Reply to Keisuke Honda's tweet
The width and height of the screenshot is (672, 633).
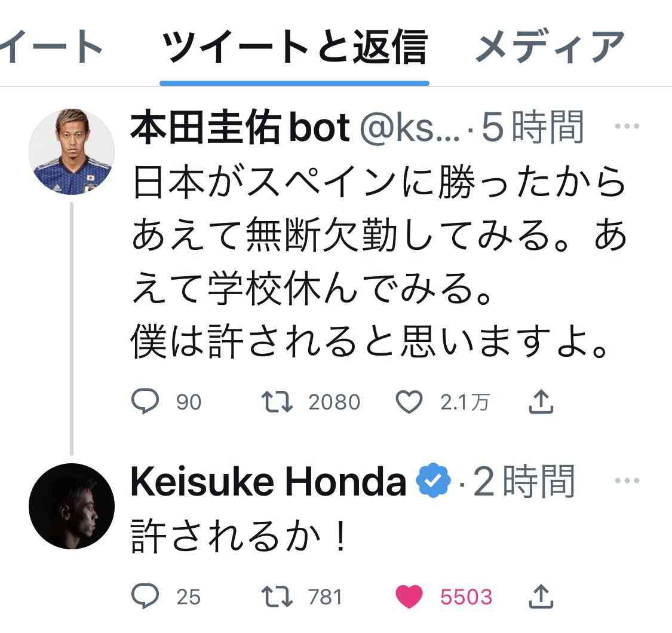145,596
